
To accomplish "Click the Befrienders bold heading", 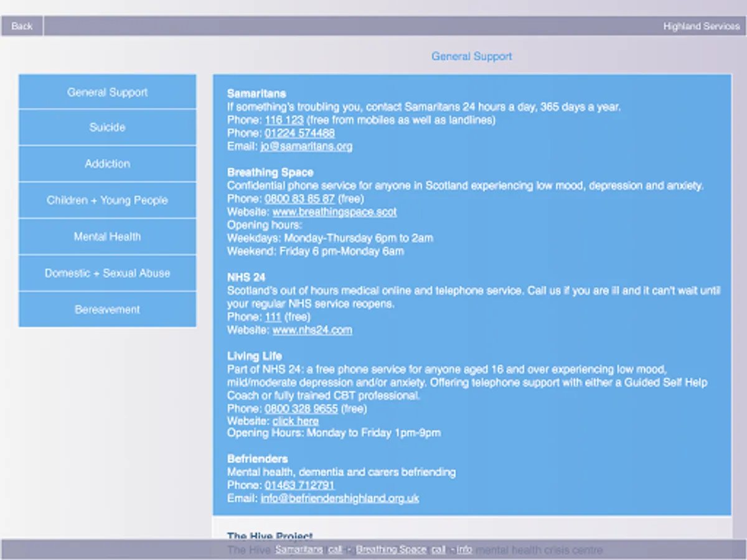I will coord(258,459).
